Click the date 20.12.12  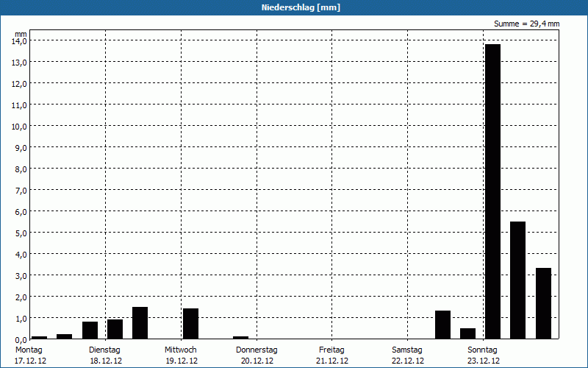pyautogui.click(x=257, y=361)
